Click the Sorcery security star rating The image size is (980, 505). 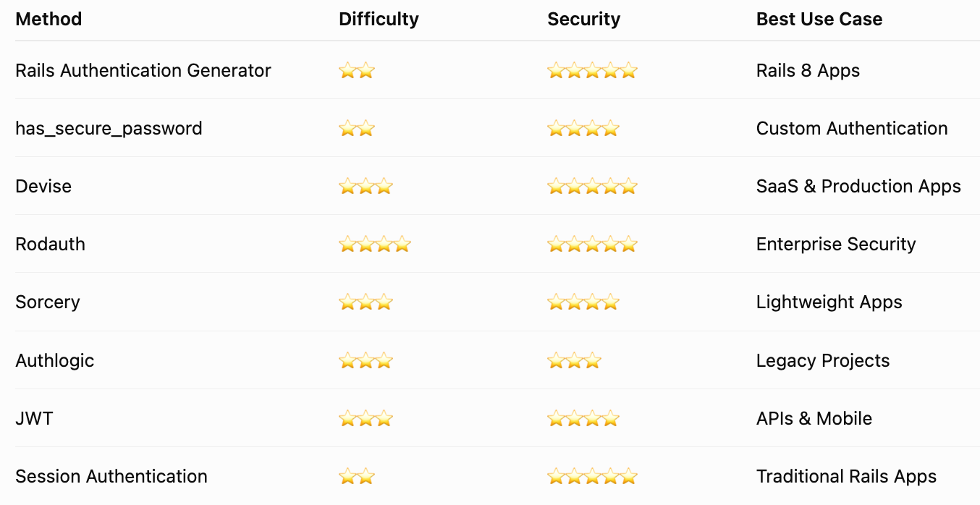(583, 302)
